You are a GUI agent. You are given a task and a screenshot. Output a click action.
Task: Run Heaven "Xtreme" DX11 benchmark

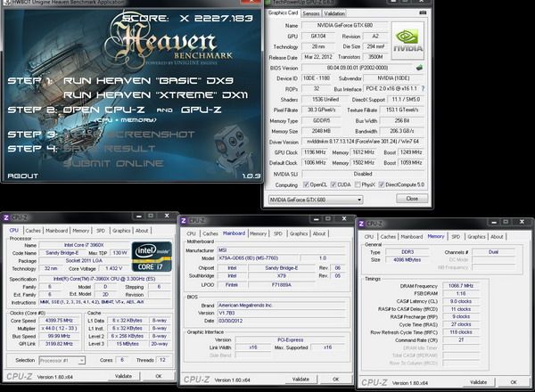[x=155, y=95]
